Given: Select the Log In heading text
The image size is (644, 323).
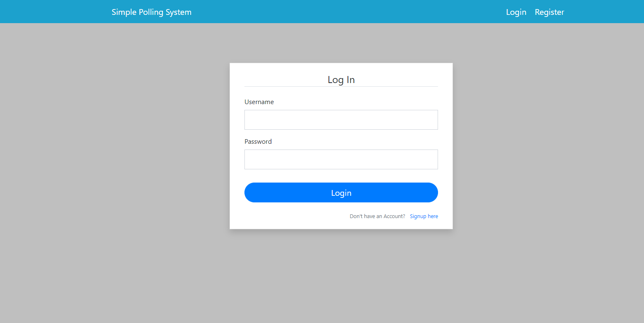Looking at the screenshot, I should (x=341, y=80).
